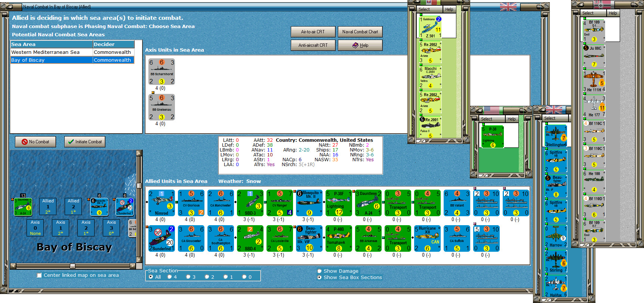Select the Halifax bomber unit
The height and width of the screenshot is (303, 644).
click(x=556, y=287)
